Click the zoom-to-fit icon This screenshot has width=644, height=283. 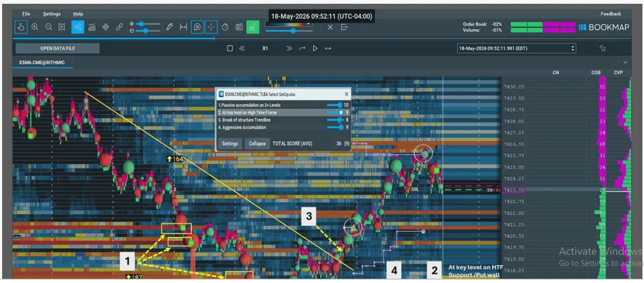coord(62,27)
